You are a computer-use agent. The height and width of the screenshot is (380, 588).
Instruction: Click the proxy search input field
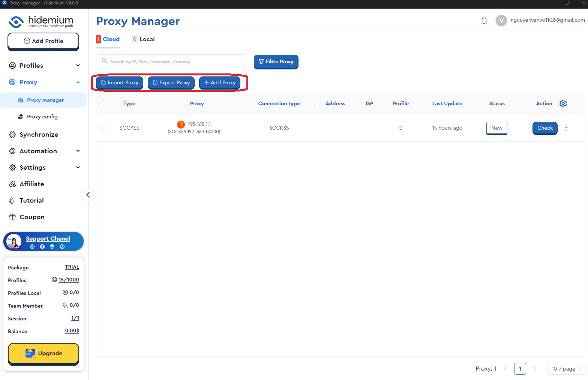[172, 61]
